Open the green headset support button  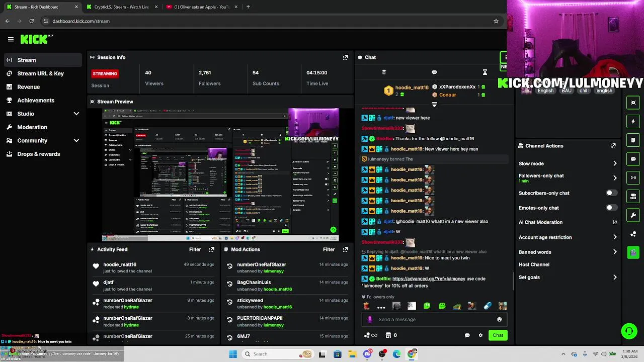(x=629, y=331)
